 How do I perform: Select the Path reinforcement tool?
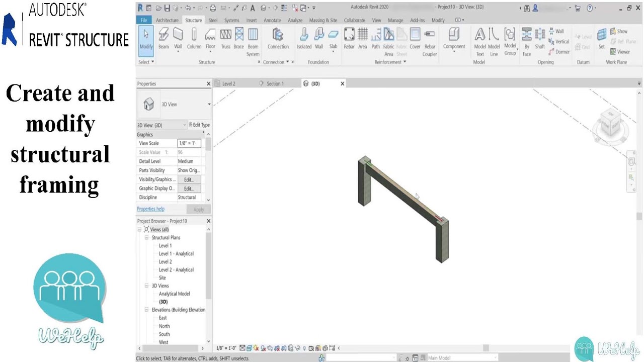375,39
